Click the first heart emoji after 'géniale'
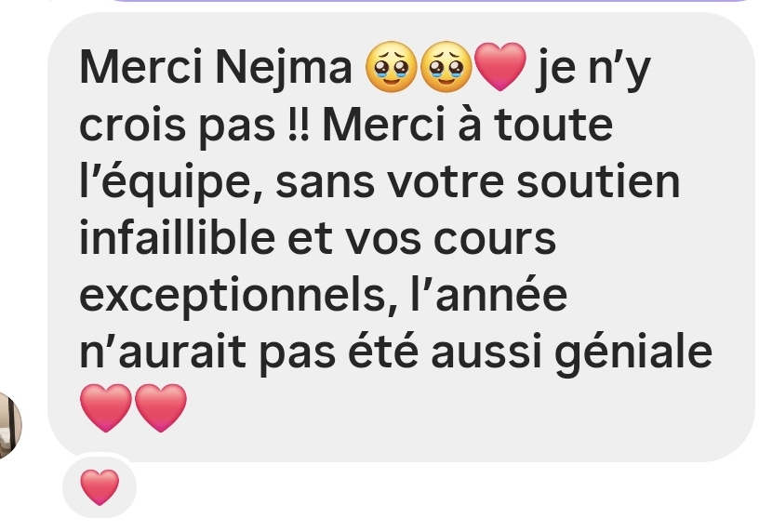 point(106,407)
